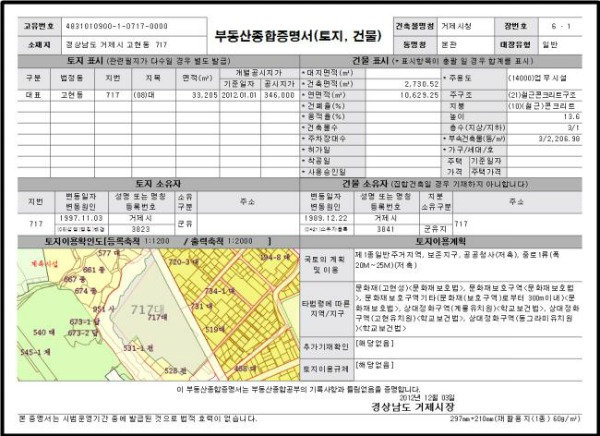Click the total floor area value '10,629.25'
Image resolution: width=600 pixels, height=436 pixels.
point(419,95)
